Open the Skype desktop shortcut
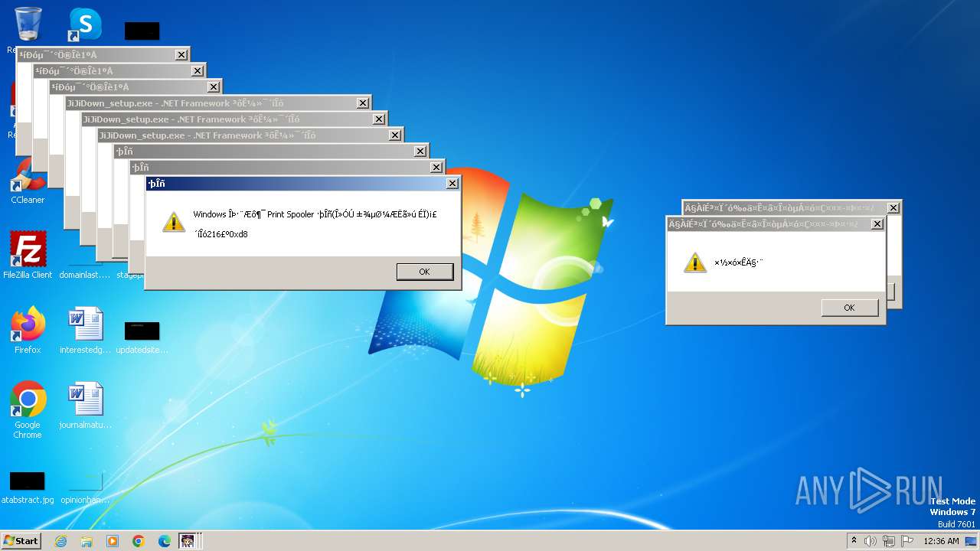 [x=84, y=24]
